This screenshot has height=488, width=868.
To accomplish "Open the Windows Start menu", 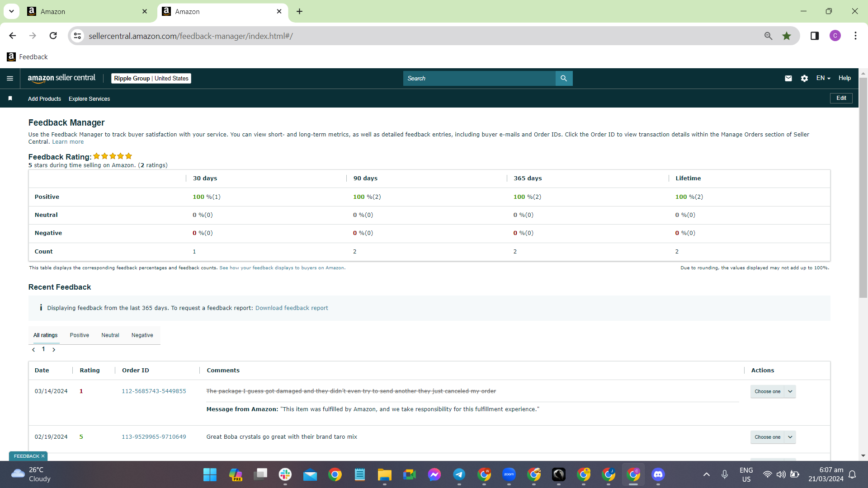I will point(210,474).
